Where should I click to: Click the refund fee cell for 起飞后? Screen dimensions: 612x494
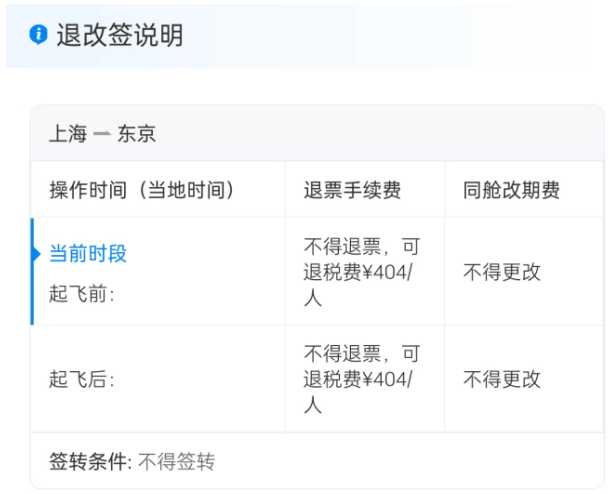(362, 379)
